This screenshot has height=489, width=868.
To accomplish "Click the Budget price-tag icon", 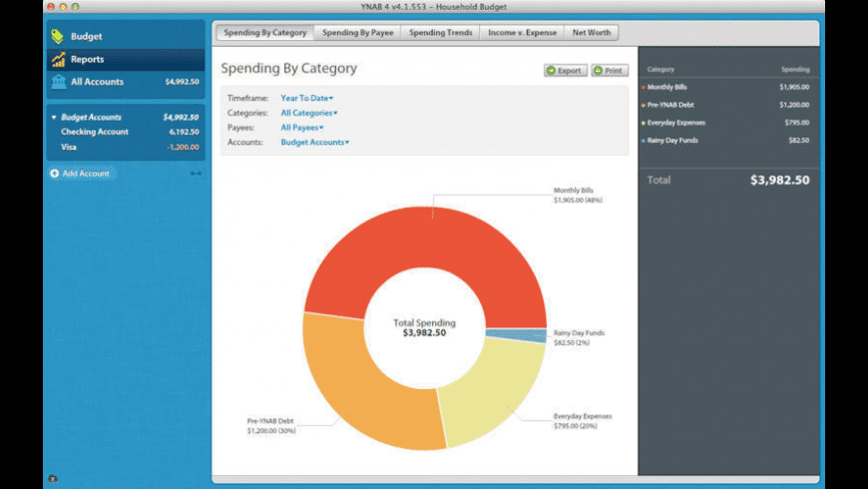I will click(x=58, y=37).
